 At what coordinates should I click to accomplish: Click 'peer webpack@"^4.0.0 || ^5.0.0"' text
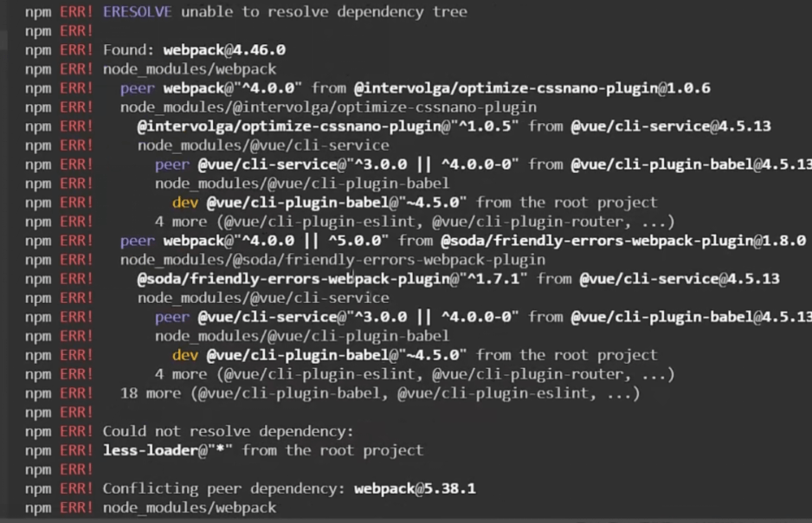(x=255, y=242)
